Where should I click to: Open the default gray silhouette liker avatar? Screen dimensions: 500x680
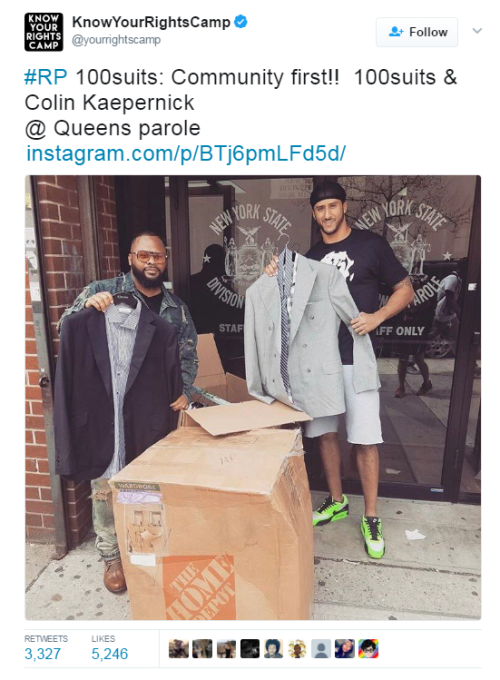321,649
